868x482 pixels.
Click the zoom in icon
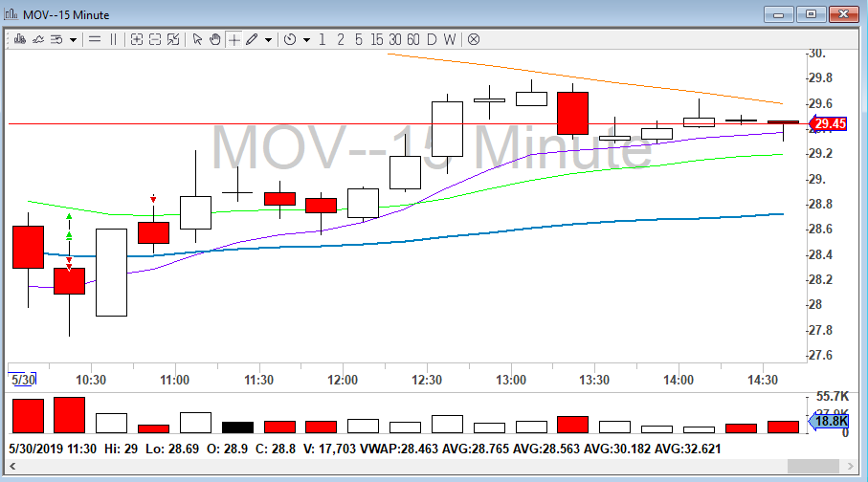137,39
